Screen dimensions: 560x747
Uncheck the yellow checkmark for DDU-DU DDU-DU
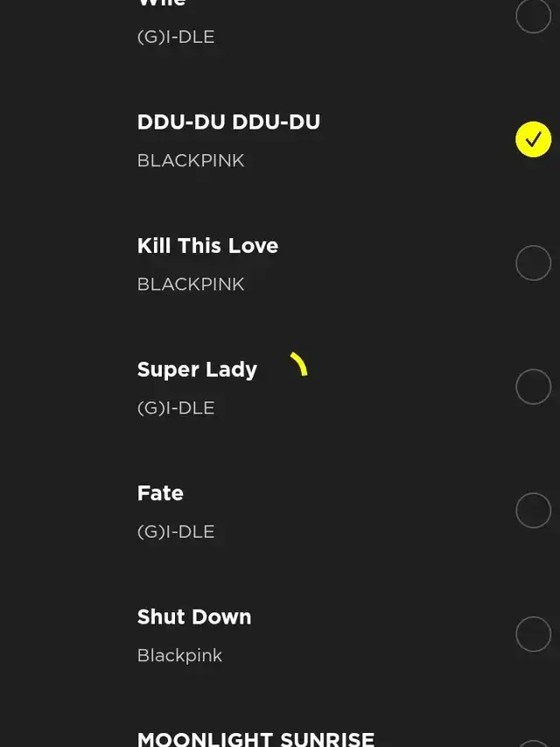pyautogui.click(x=533, y=140)
